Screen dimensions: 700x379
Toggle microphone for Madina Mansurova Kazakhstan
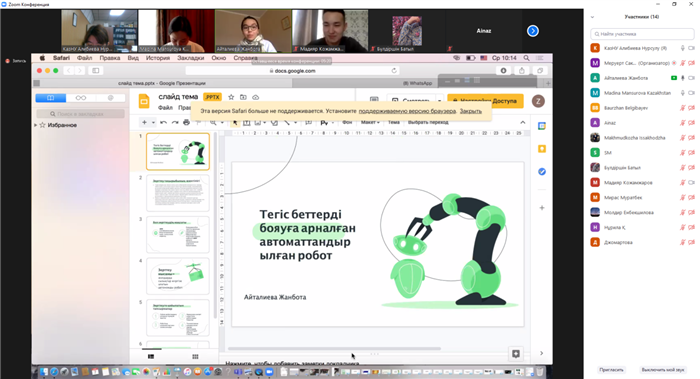683,93
